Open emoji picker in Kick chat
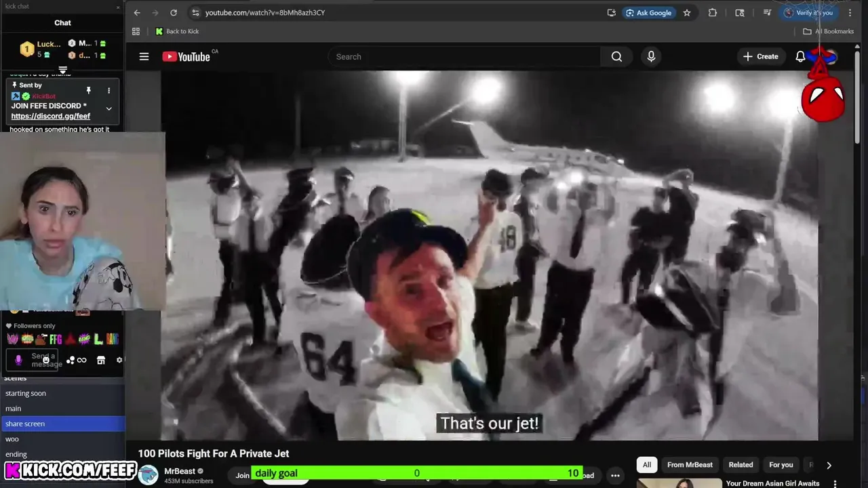The width and height of the screenshot is (868, 488). tap(46, 360)
